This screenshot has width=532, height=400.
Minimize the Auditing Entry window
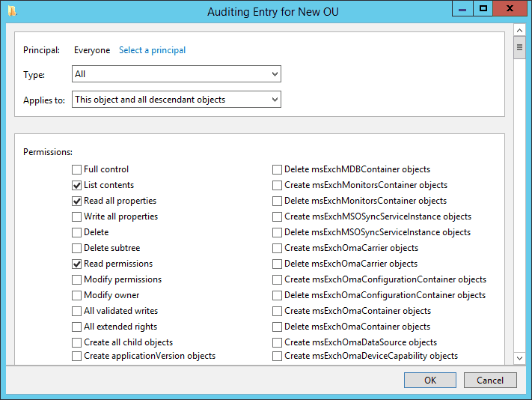[x=462, y=9]
